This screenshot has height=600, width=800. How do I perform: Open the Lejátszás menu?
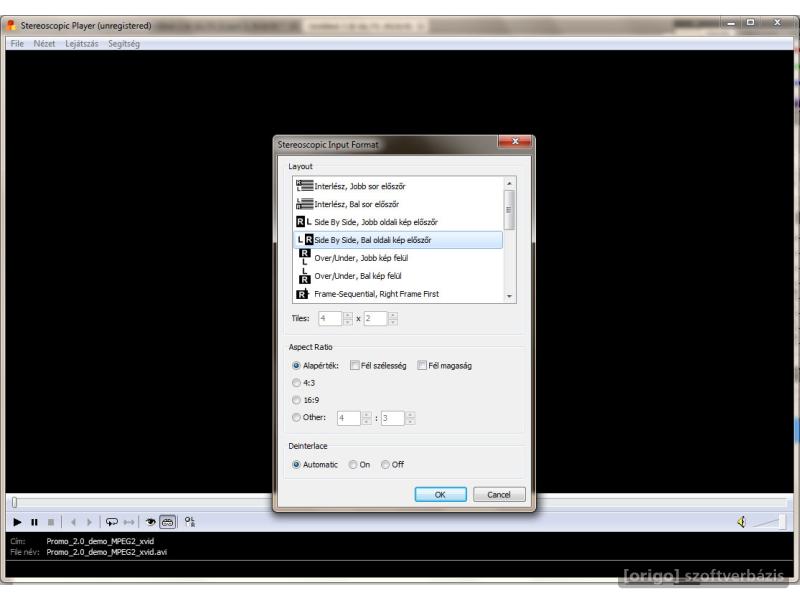coord(82,44)
